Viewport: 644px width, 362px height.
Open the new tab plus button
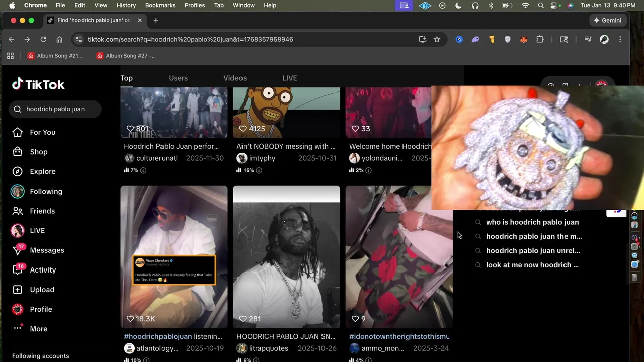tap(156, 20)
